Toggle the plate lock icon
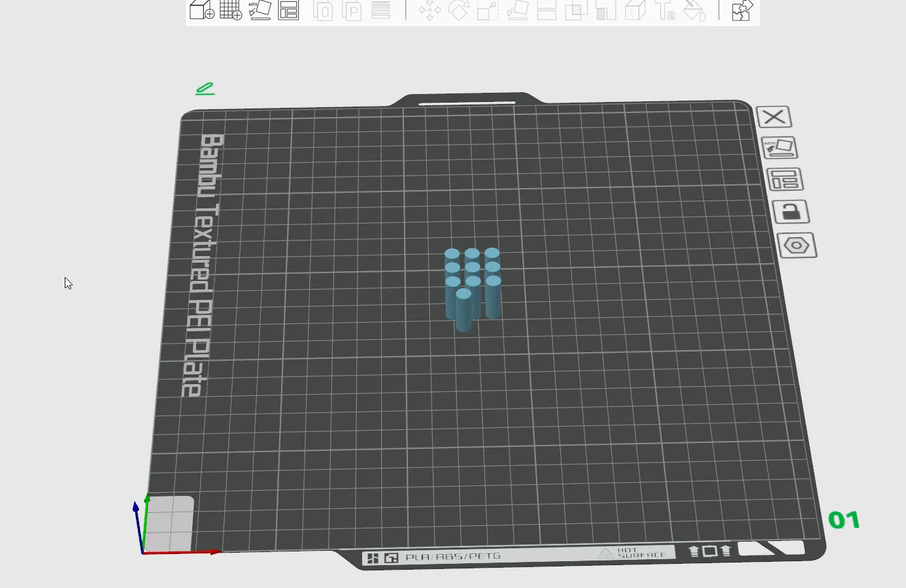Viewport: 906px width, 588px height. pos(791,212)
